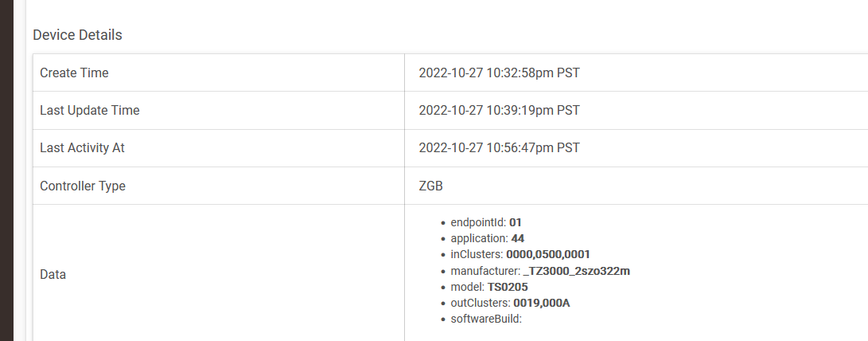The image size is (868, 341).
Task: Click the Data row label
Action: [53, 274]
